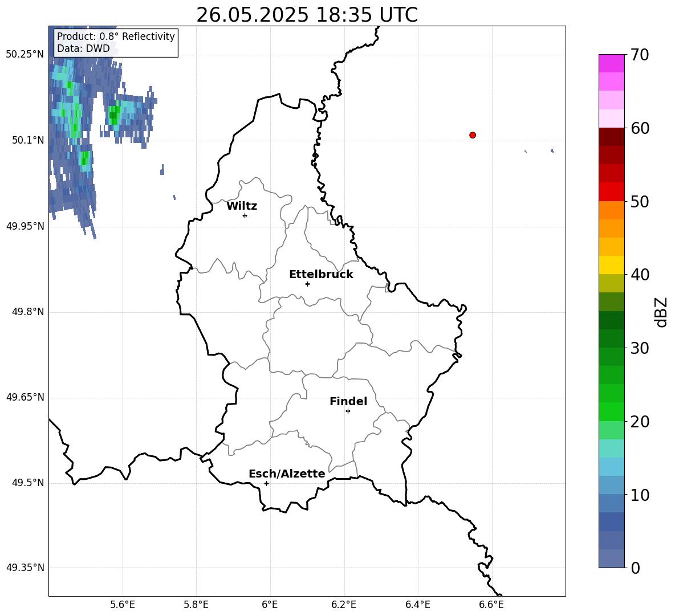
Task: Click the 5.6°E longitude label
Action: click(123, 605)
